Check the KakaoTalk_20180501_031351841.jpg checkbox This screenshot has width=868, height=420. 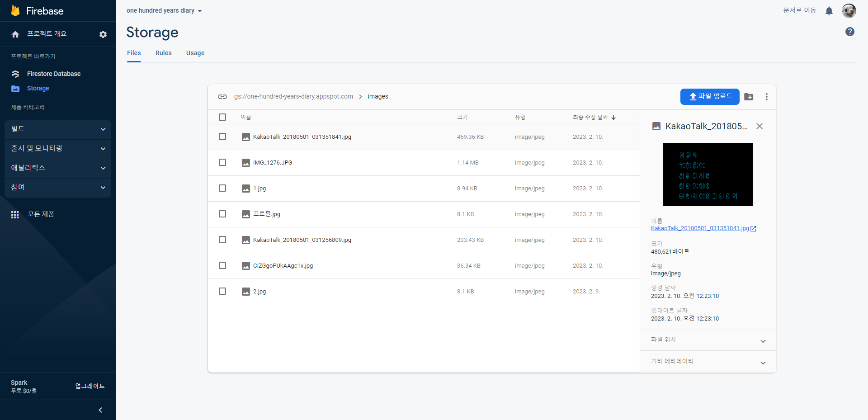(222, 137)
